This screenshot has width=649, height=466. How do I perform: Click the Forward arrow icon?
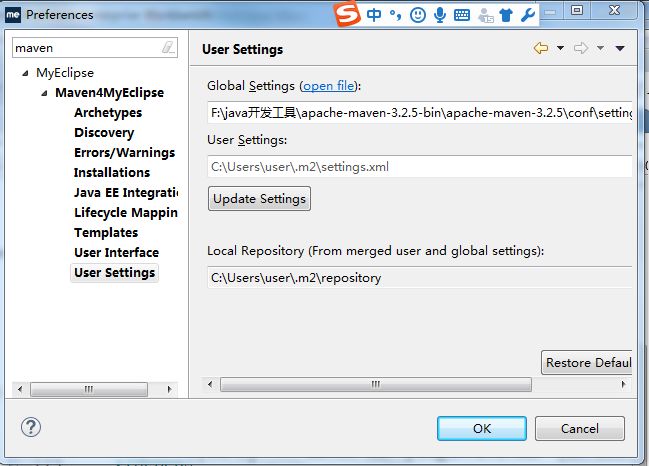581,48
